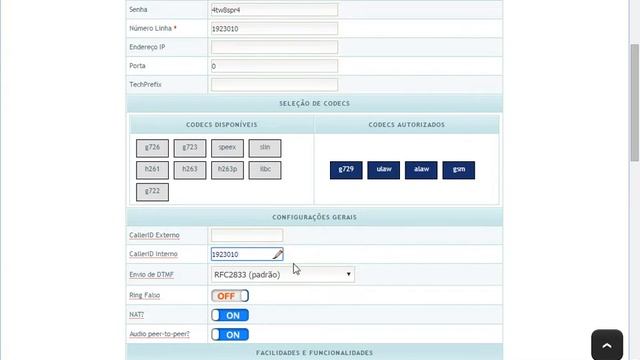The width and height of the screenshot is (640, 360).
Task: Click the Ring Falso label link
Action: click(x=144, y=295)
